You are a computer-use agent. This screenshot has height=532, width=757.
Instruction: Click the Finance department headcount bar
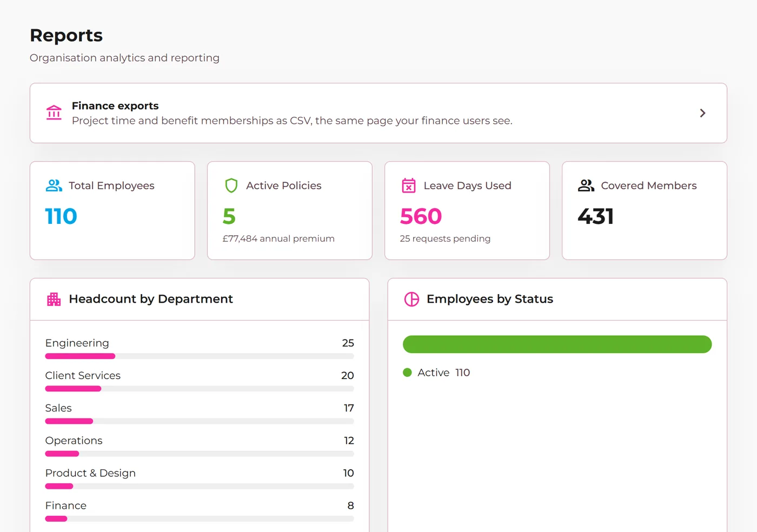(200, 518)
